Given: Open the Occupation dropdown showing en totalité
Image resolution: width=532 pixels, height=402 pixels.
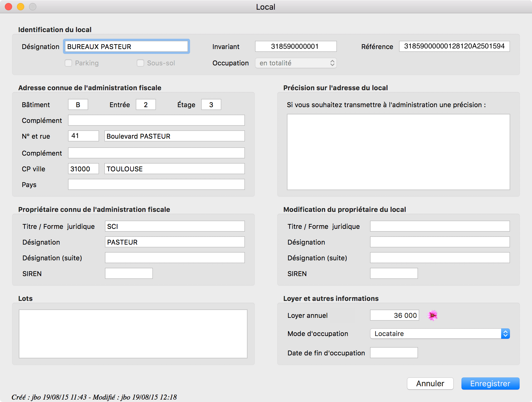Looking at the screenshot, I should [296, 63].
